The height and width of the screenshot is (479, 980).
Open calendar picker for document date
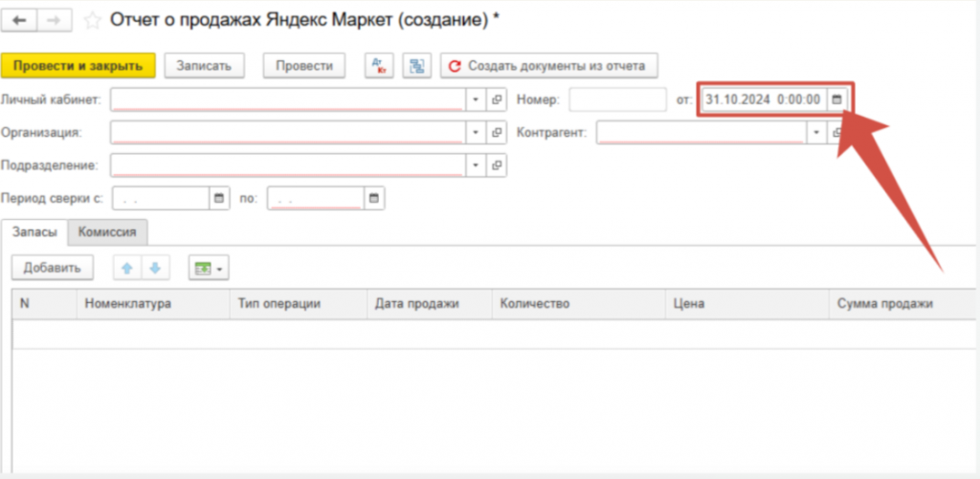click(x=836, y=99)
